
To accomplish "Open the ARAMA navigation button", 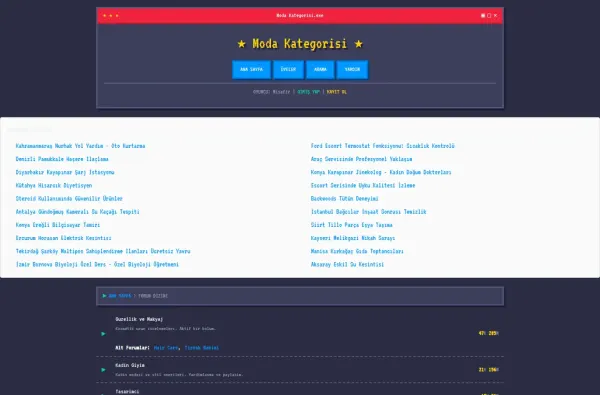I will coord(320,69).
